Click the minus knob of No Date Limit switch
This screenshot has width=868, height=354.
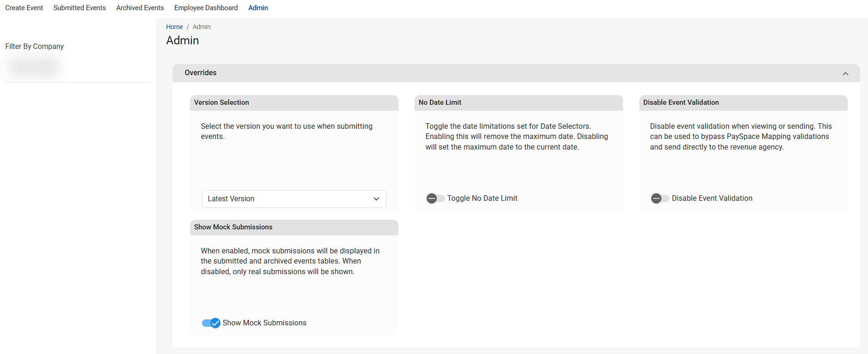click(432, 198)
